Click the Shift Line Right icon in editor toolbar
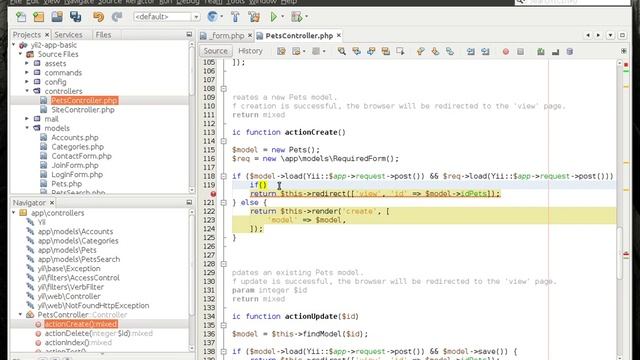 (x=485, y=51)
